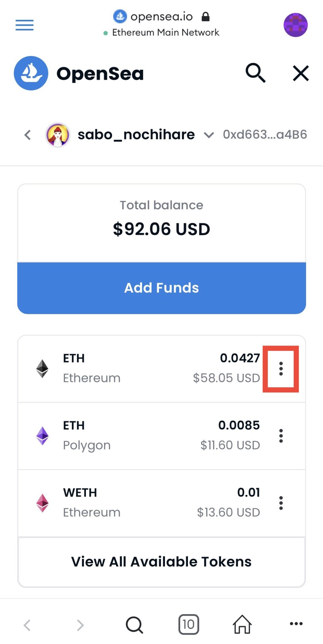The height and width of the screenshot is (644, 323).
Task: Open the browser tabs counter
Action: 189,624
